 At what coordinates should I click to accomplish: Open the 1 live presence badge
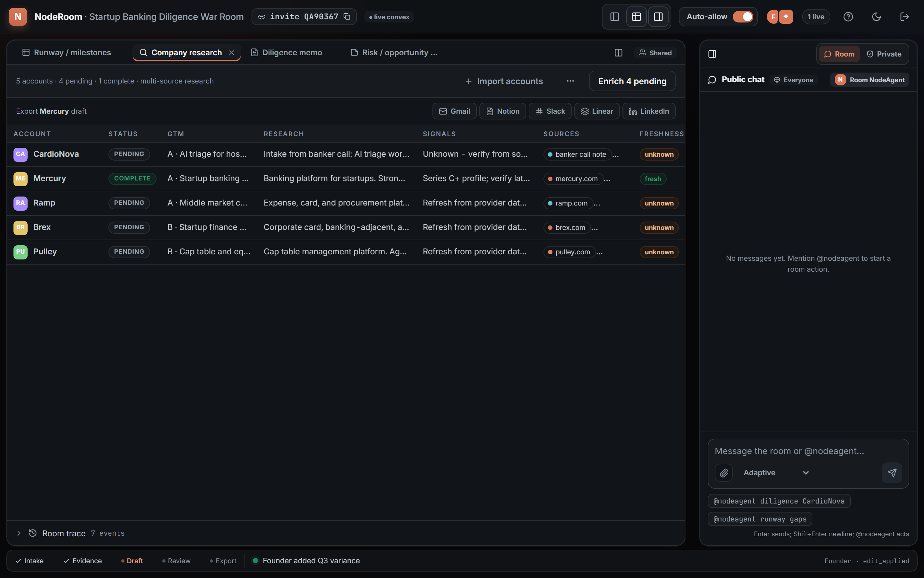pos(816,16)
